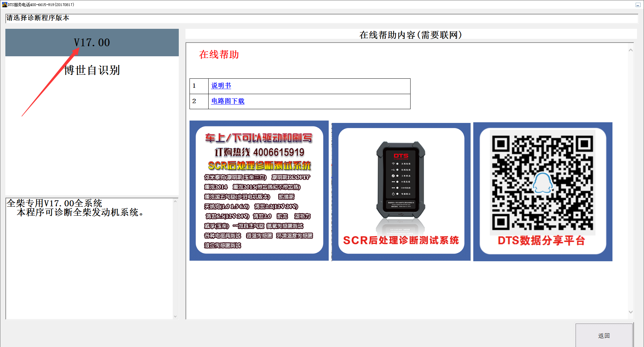
Task: Minimize the DTS window
Action: pos(638,5)
